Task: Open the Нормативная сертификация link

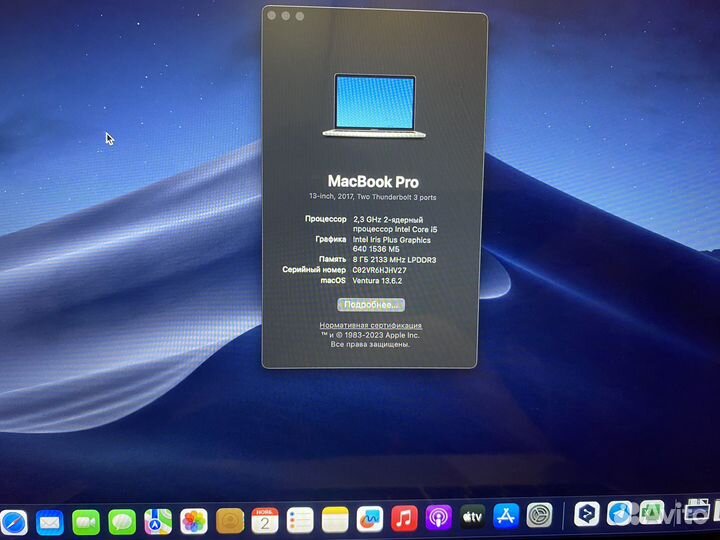Action: tap(371, 325)
